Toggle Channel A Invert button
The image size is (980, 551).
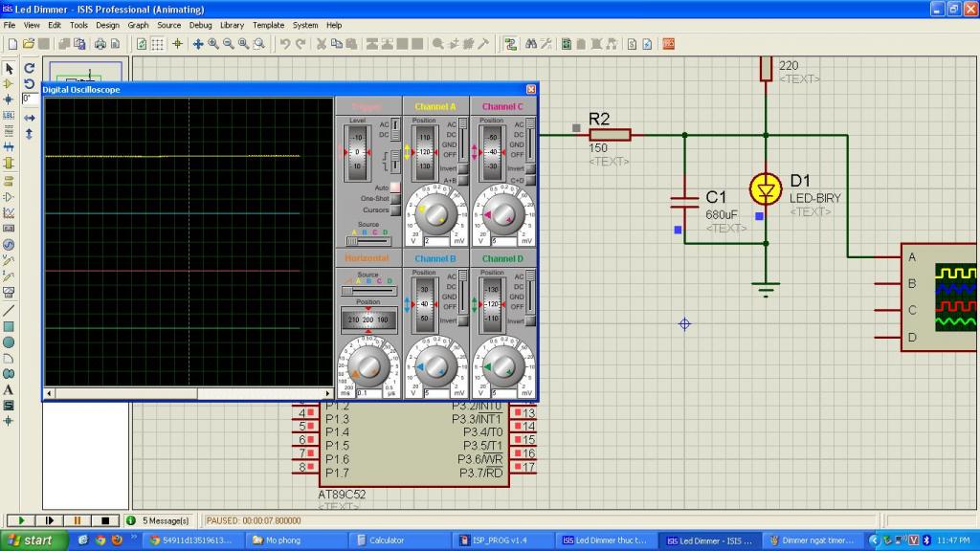tap(462, 168)
